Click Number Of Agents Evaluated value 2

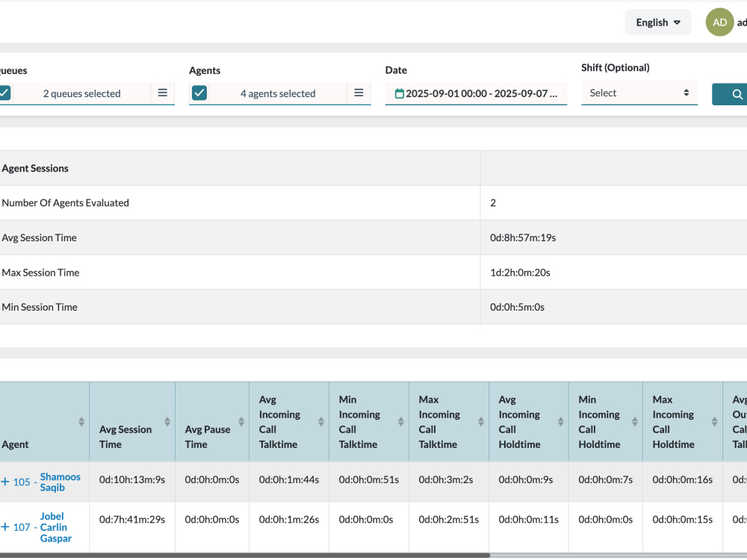493,203
